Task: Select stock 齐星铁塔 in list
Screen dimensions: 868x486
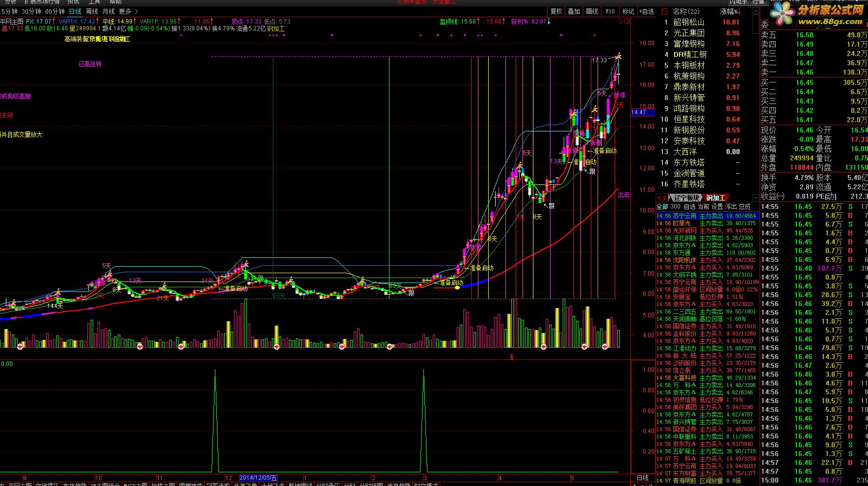Action: [688, 184]
